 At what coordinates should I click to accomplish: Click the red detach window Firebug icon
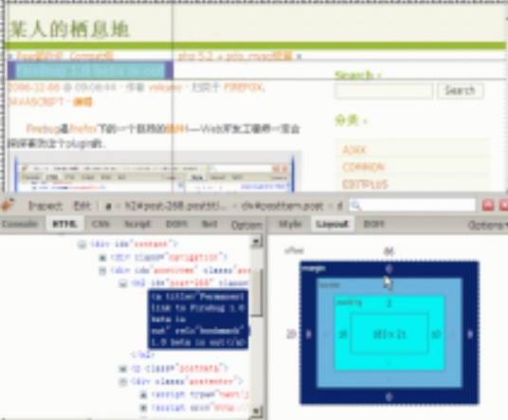pyautogui.click(x=488, y=206)
